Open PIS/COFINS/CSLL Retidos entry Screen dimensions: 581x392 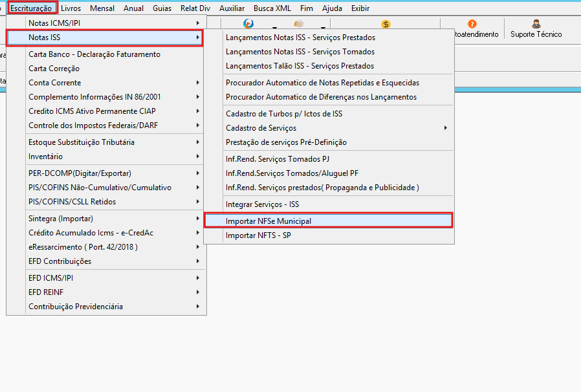[x=105, y=202]
